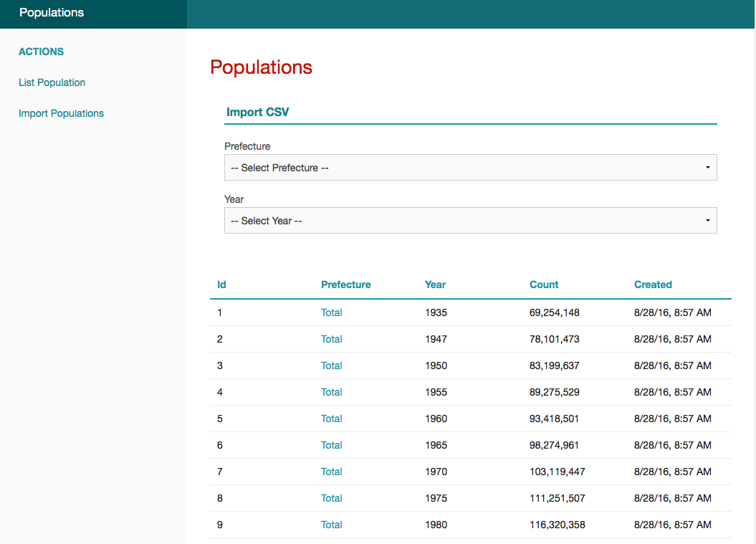Click the Import CSV section heading
This screenshot has height=544, width=756.
[257, 112]
